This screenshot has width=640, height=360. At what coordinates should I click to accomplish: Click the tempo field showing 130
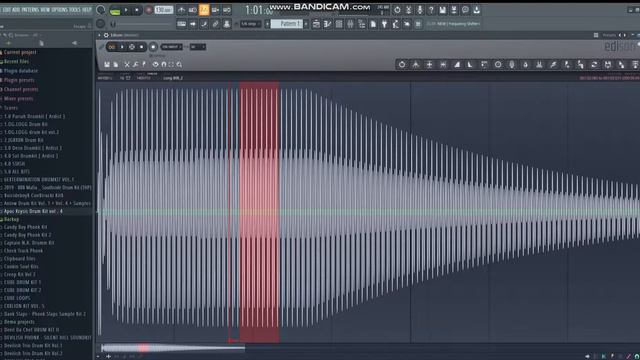(x=164, y=10)
